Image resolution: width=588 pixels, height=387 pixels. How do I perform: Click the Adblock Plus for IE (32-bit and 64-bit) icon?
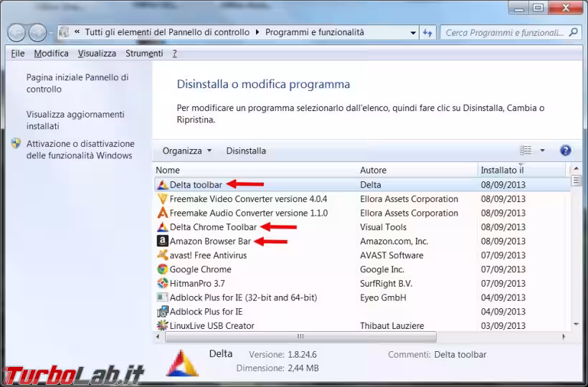click(x=162, y=298)
